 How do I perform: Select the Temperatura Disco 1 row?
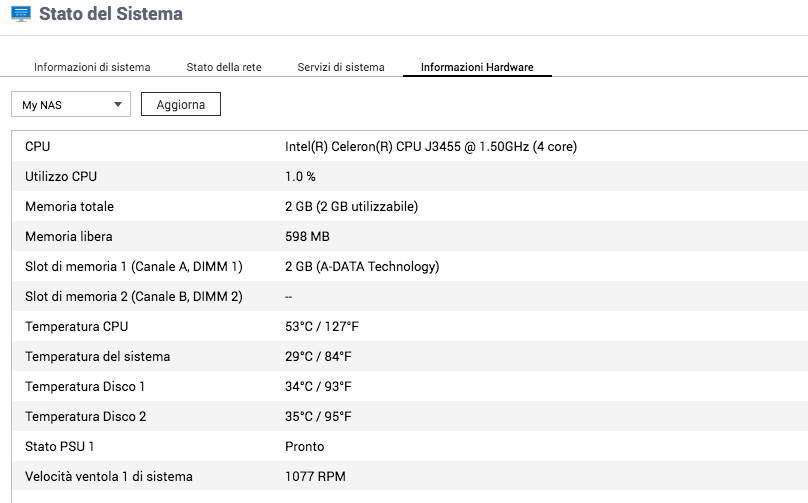pos(409,386)
